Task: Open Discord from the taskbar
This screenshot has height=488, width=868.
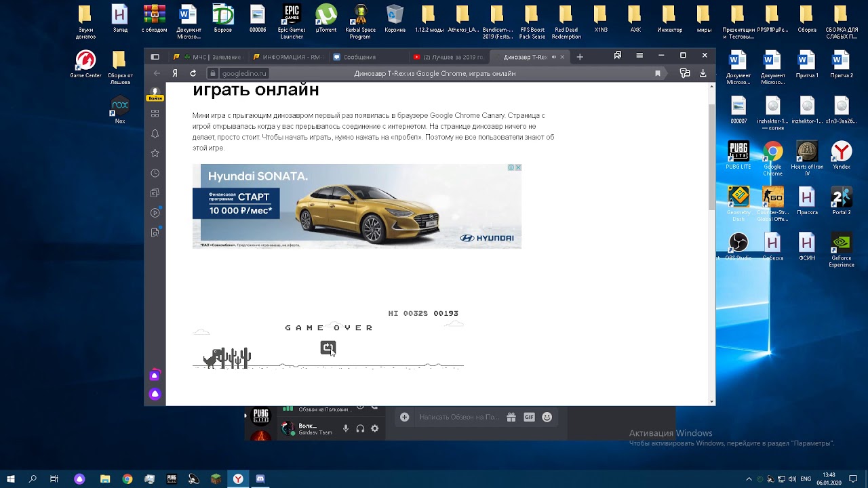Action: tap(260, 479)
